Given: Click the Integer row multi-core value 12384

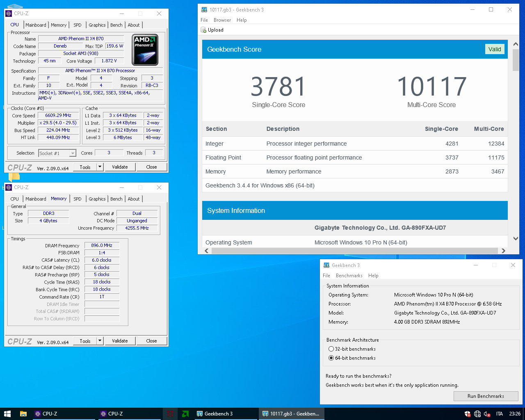Looking at the screenshot, I should [x=496, y=144].
